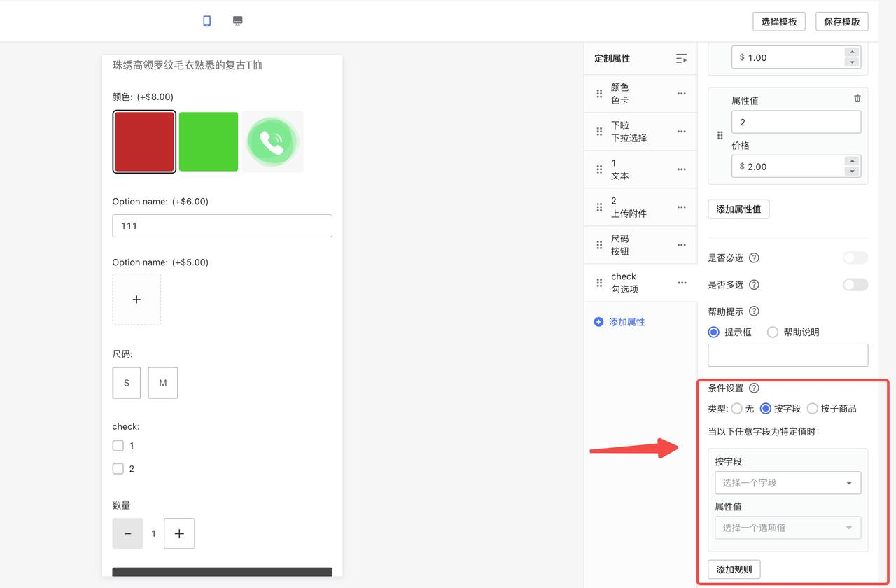Select the 尺码 按钮 attribute
This screenshot has height=588, width=896.
point(640,245)
